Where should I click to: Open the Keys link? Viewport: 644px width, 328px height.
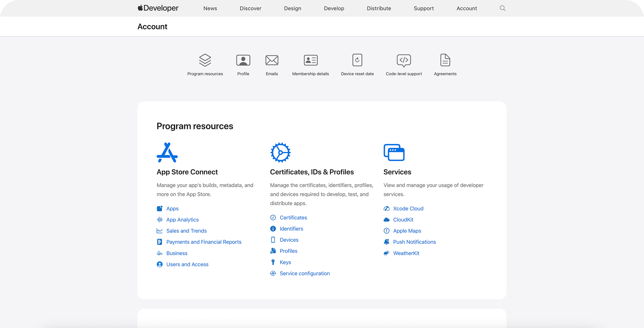[285, 262]
